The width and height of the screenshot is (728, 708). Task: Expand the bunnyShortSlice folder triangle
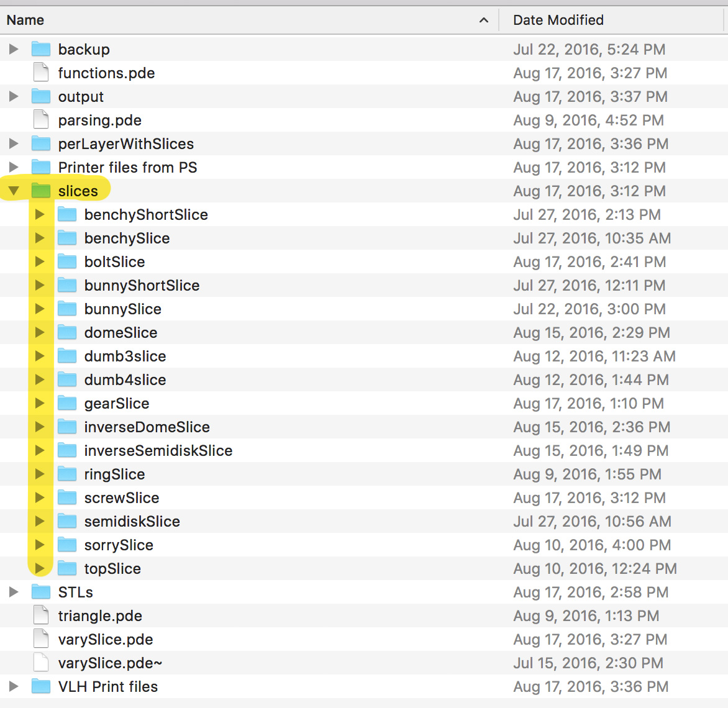point(40,285)
